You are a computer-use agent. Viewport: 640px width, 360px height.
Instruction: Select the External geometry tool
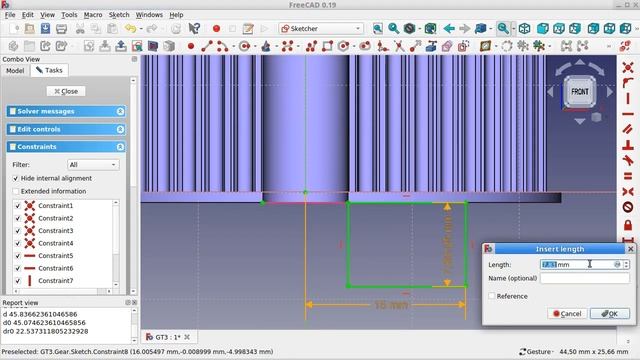pos(431,46)
